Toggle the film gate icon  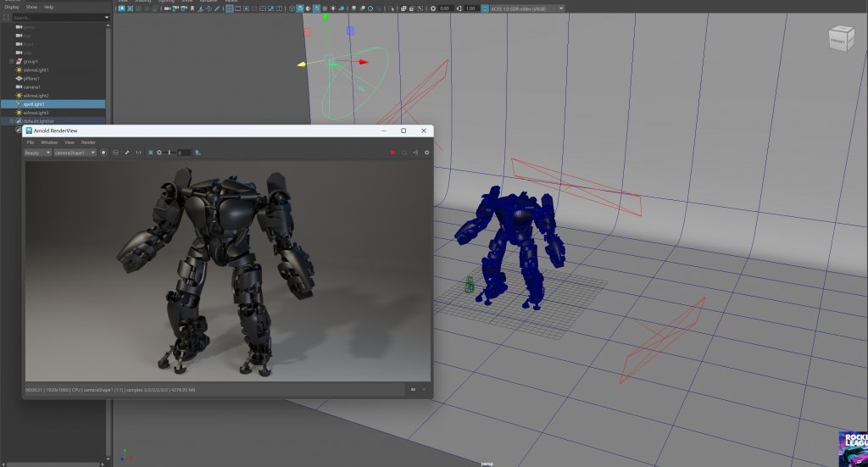(237, 8)
